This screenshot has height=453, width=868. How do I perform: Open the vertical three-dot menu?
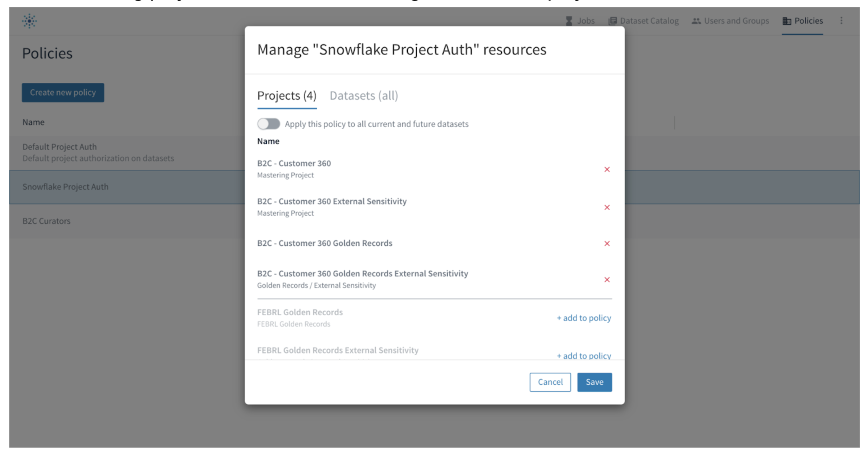pyautogui.click(x=841, y=21)
